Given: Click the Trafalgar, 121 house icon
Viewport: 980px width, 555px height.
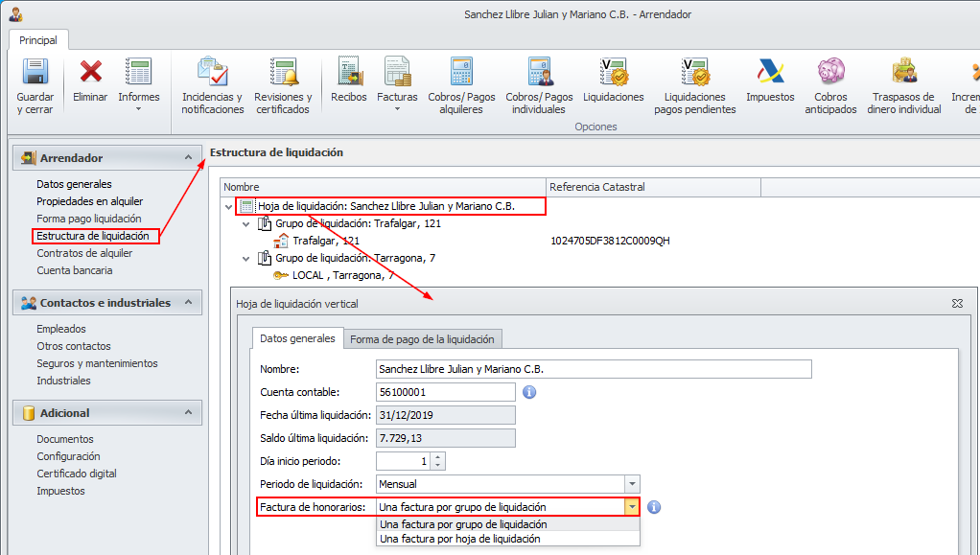Looking at the screenshot, I should click(x=281, y=241).
